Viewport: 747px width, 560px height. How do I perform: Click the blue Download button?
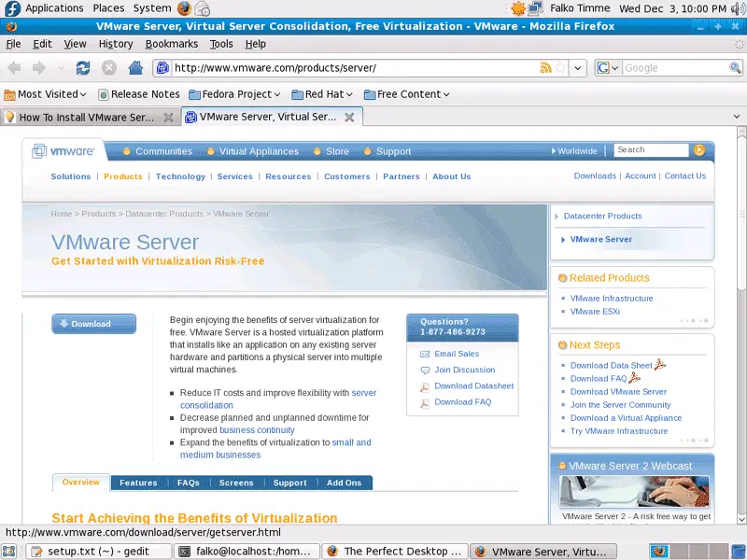pos(94,324)
